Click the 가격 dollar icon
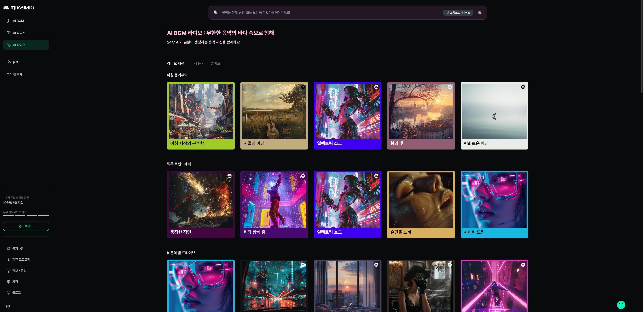Image resolution: width=644 pixels, height=312 pixels. [x=8, y=281]
